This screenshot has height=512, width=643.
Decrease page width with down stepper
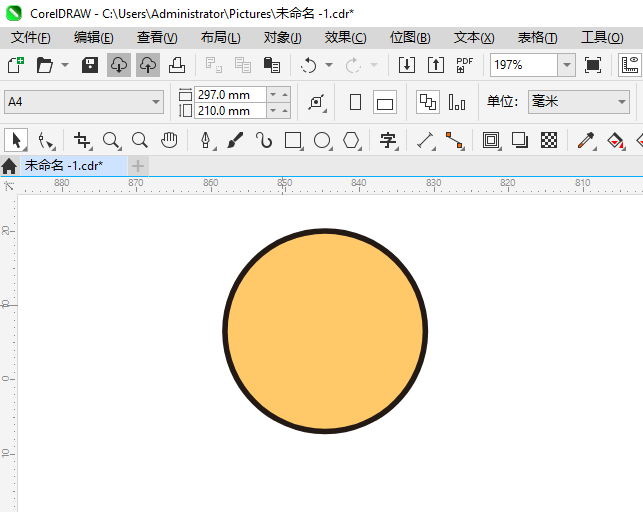pos(273,95)
